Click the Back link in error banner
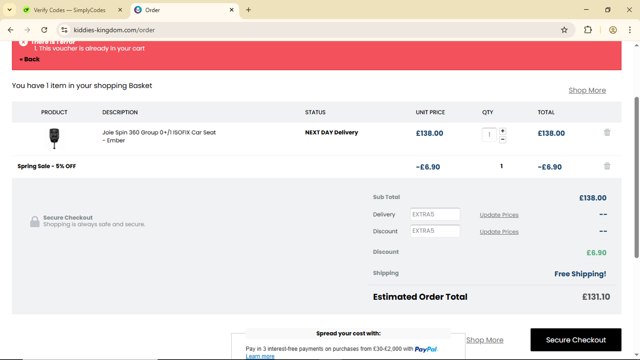640x360 pixels. (x=29, y=59)
